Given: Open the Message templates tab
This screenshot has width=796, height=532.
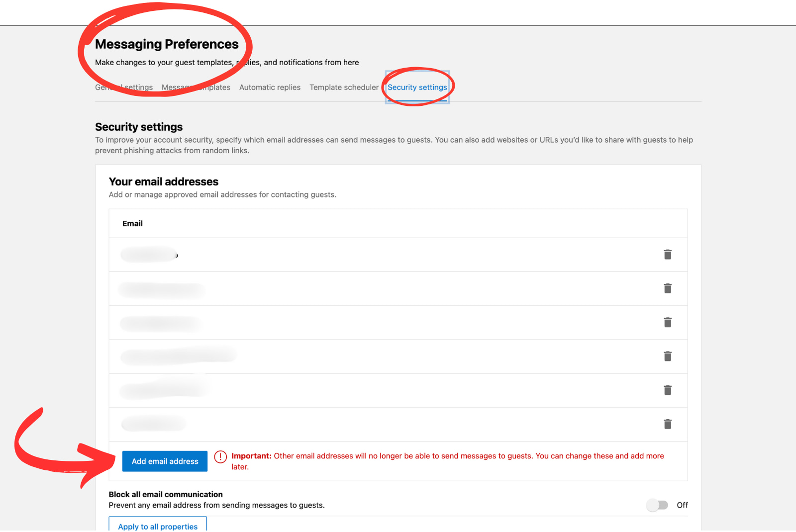Looking at the screenshot, I should tap(196, 87).
